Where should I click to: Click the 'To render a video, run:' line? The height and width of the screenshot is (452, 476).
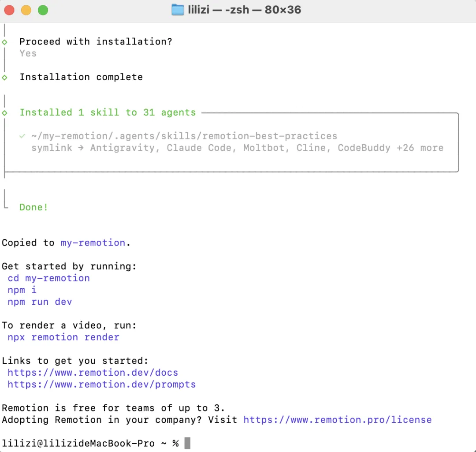pyautogui.click(x=69, y=325)
